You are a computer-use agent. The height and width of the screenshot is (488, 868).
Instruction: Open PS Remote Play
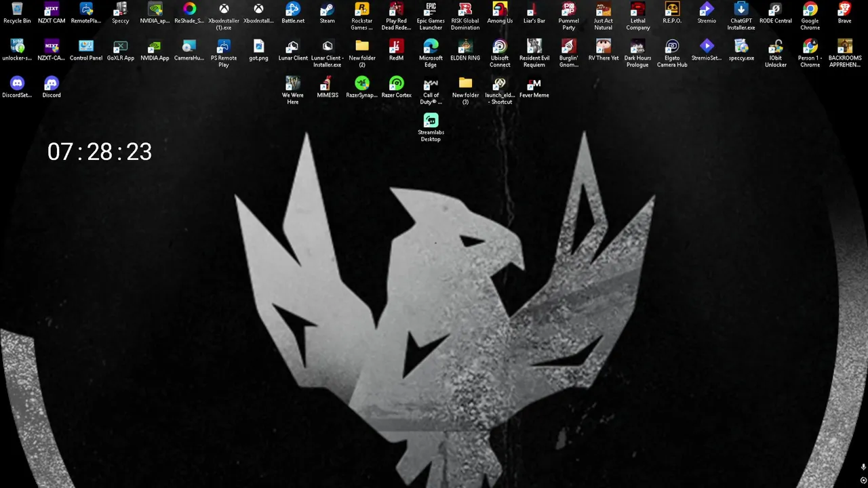coord(224,54)
